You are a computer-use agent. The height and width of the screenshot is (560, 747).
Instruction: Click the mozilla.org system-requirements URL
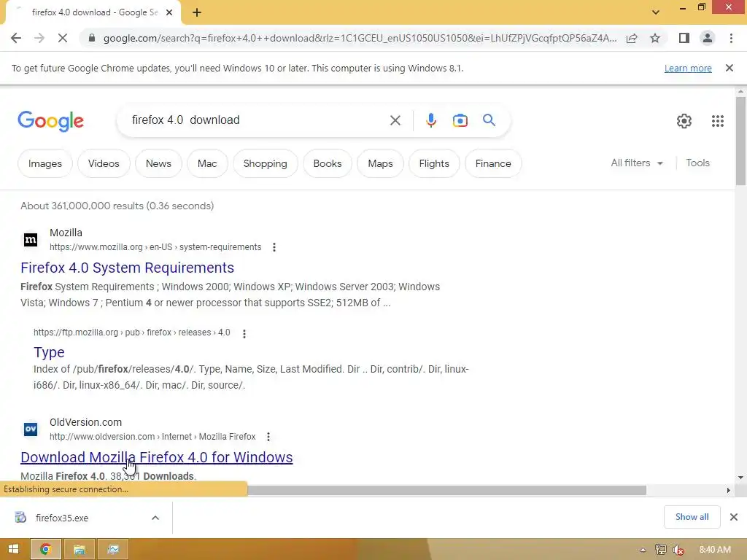click(x=155, y=247)
